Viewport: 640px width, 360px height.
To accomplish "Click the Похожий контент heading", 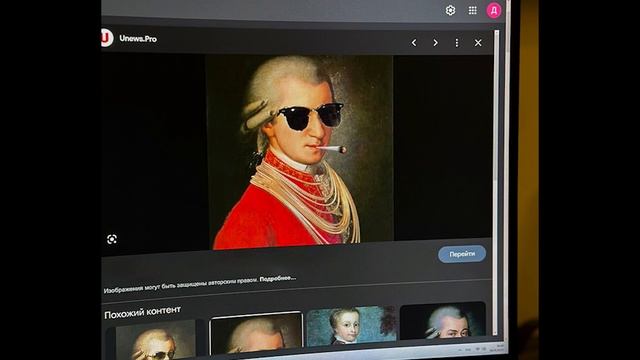I will click(x=142, y=313).
